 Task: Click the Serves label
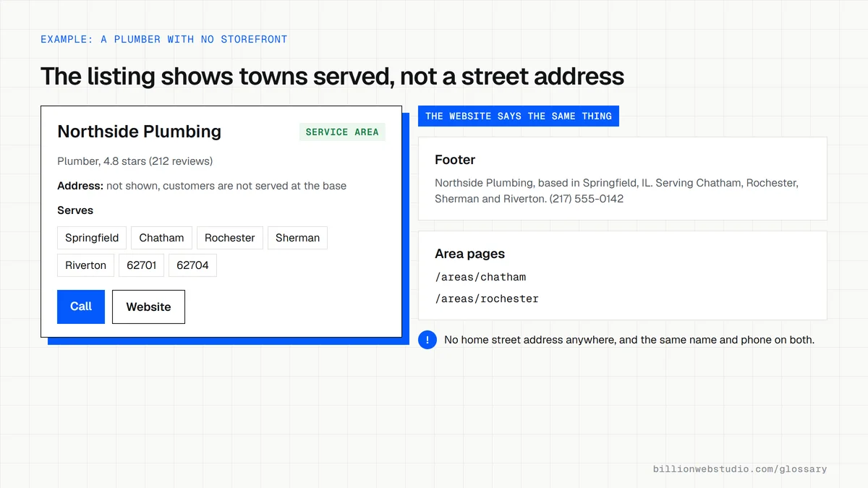(75, 210)
